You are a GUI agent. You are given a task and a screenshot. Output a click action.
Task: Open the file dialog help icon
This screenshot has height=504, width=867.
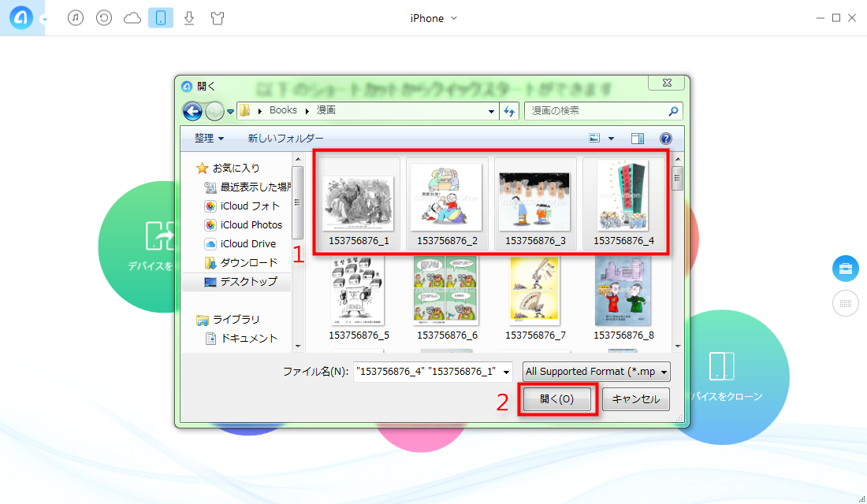666,138
